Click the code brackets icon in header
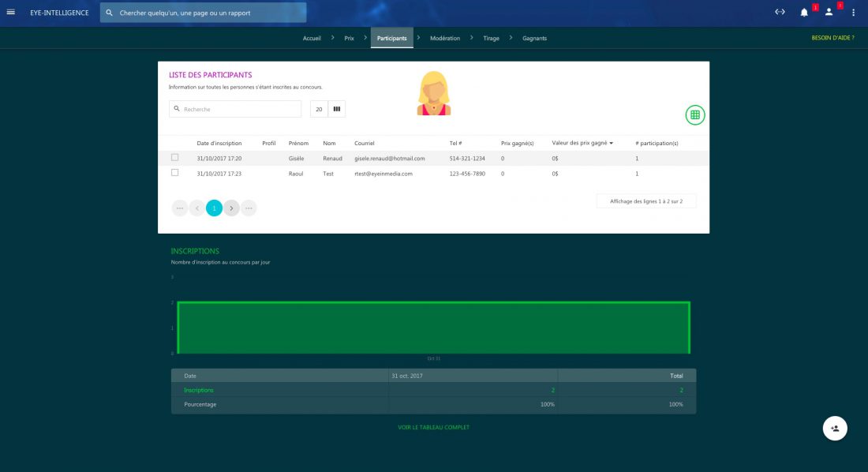The image size is (868, 472). point(780,12)
